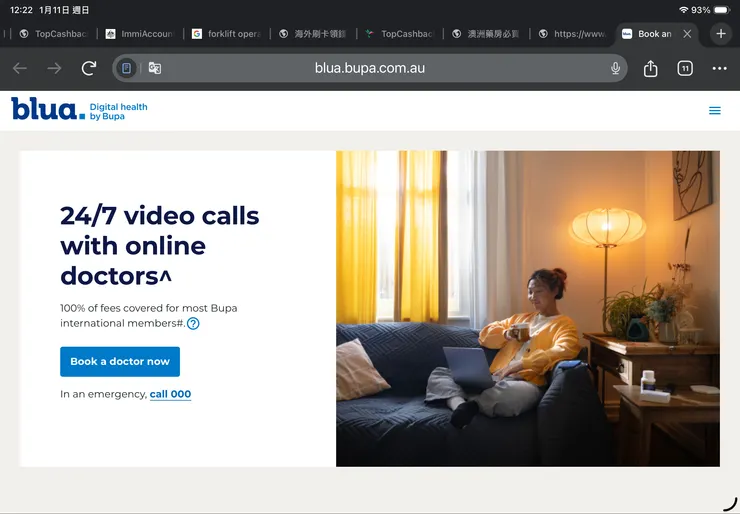Tap the translate page icon

[155, 68]
